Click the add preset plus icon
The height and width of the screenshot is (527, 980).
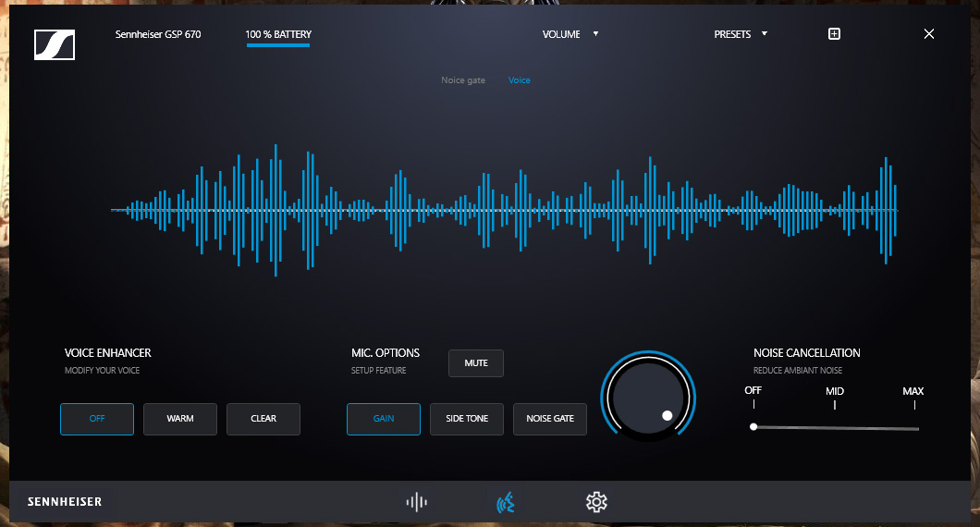click(834, 34)
